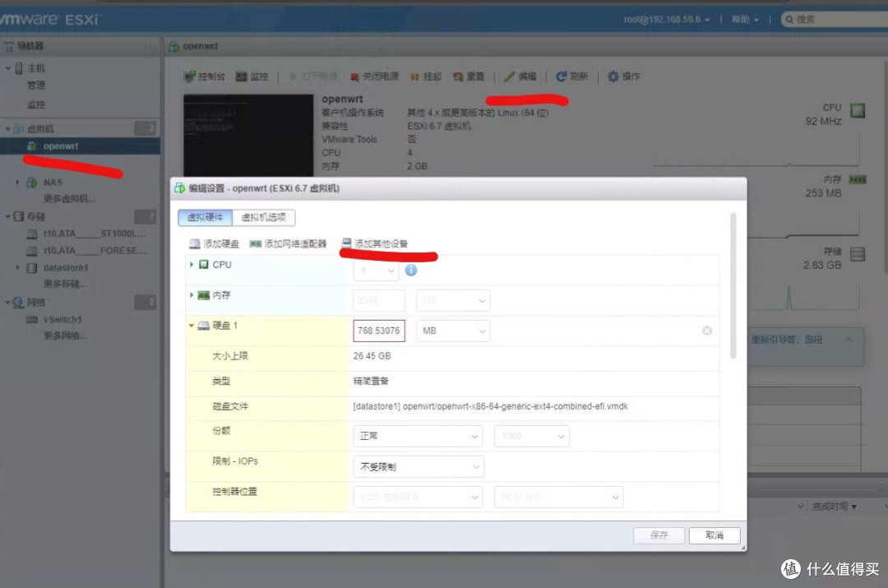
Task: Open the 限制 - IOPs 不受限制 dropdown
Action: (x=419, y=467)
